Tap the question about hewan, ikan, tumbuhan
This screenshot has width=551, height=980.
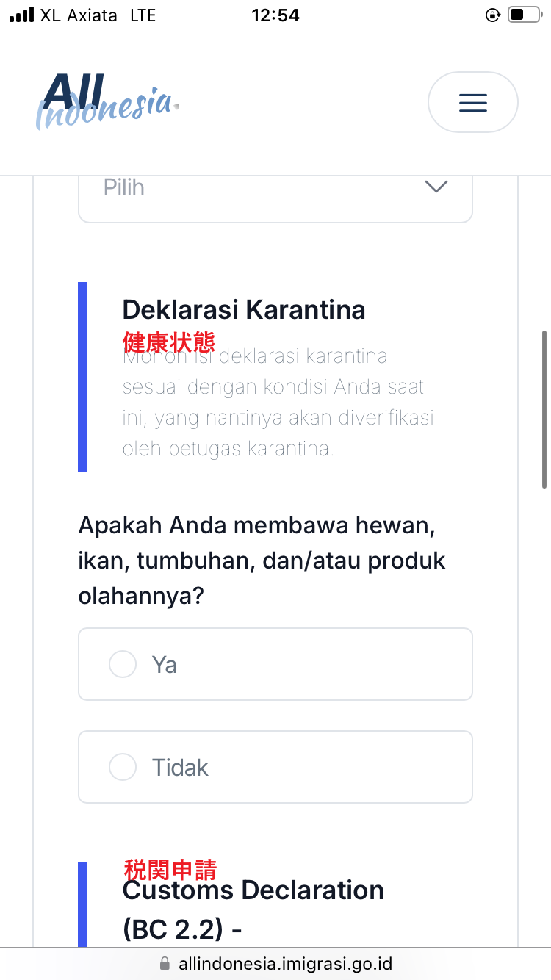[262, 561]
